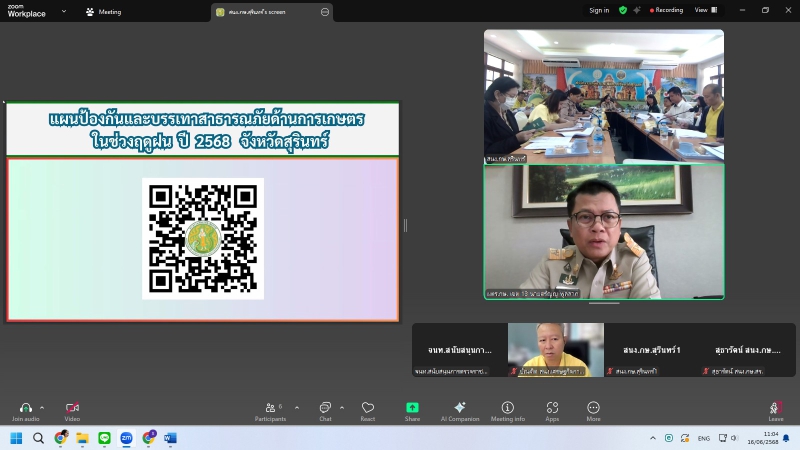This screenshot has width=800, height=450.
Task: Open Windows taskbar search
Action: (x=38, y=438)
